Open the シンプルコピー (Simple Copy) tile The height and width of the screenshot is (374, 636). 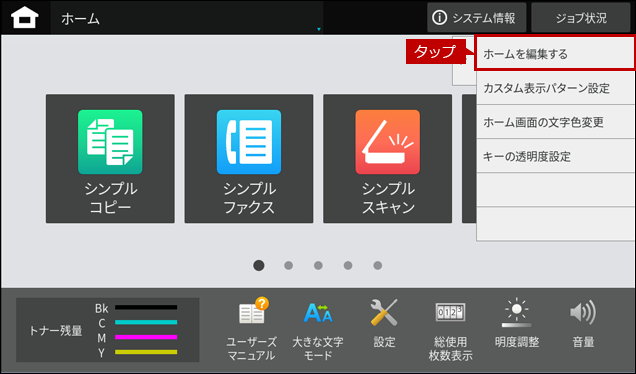[110, 159]
